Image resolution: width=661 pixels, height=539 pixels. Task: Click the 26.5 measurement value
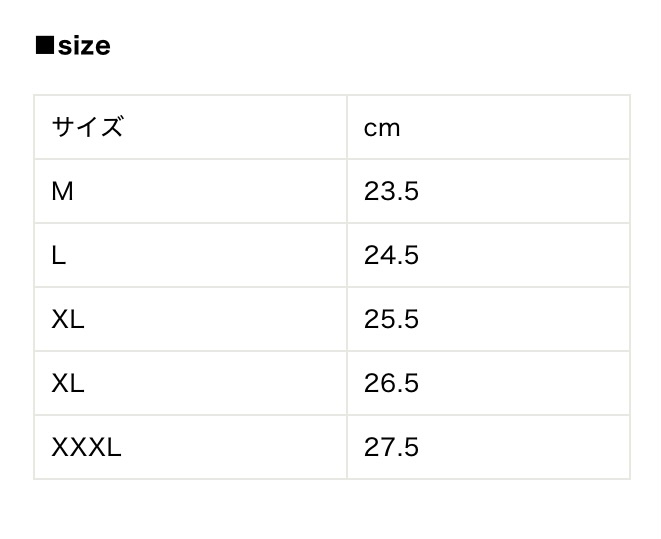click(391, 383)
